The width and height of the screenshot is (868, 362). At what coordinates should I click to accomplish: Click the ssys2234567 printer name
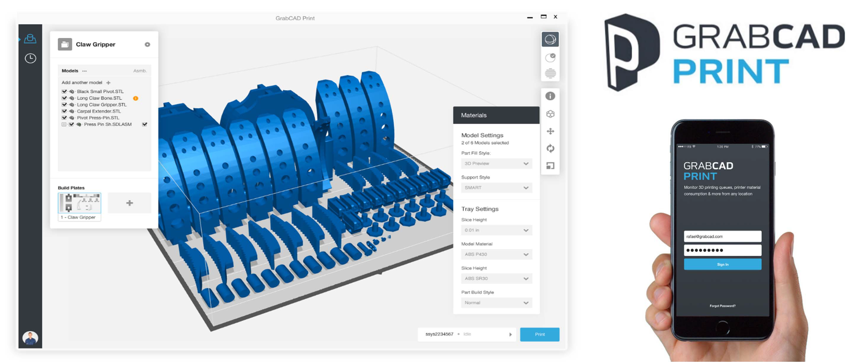click(x=439, y=334)
